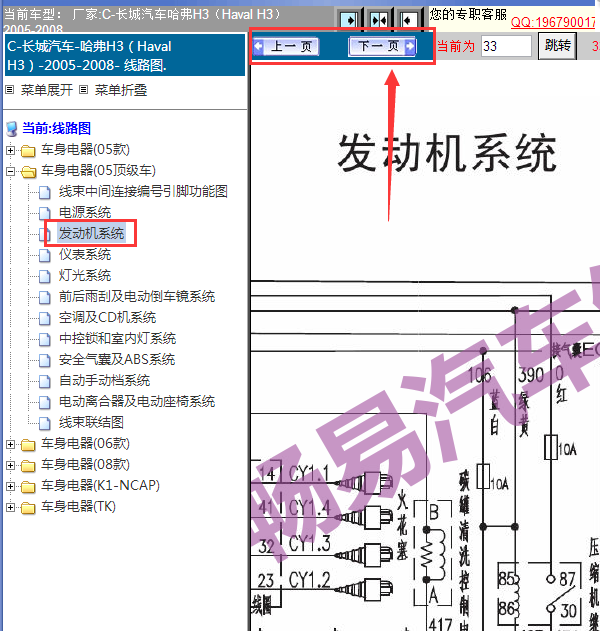This screenshot has width=600, height=631.
Task: Open the 中控锁和室内灯系统 diagram
Action: coord(118,338)
